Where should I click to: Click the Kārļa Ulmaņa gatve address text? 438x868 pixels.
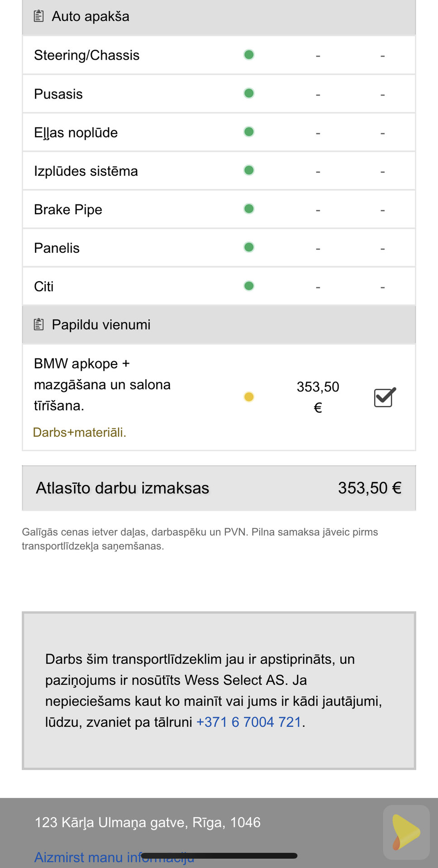148,822
